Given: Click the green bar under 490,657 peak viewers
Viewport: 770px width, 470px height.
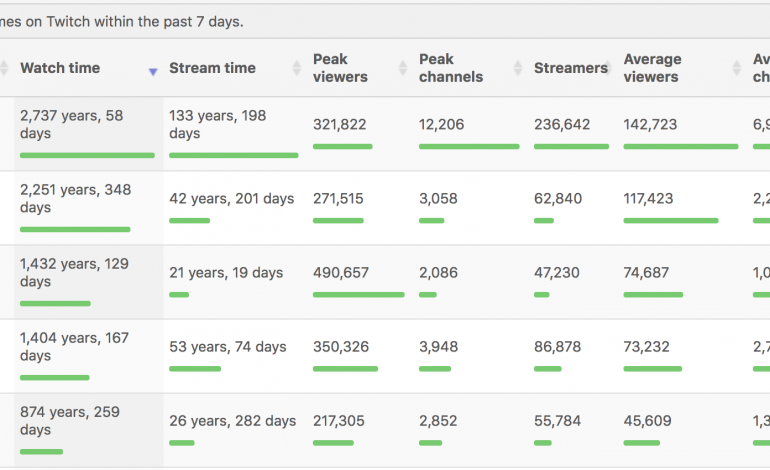Looking at the screenshot, I should point(358,294).
